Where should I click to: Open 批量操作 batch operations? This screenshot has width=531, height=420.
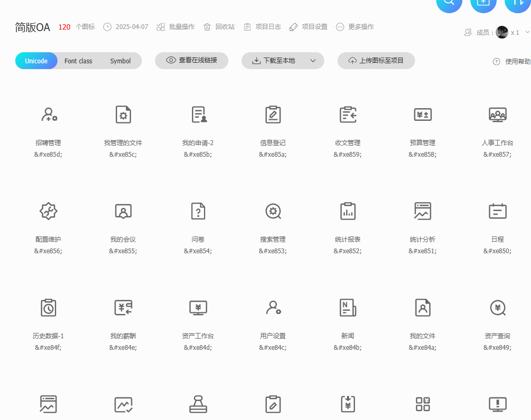tap(176, 27)
